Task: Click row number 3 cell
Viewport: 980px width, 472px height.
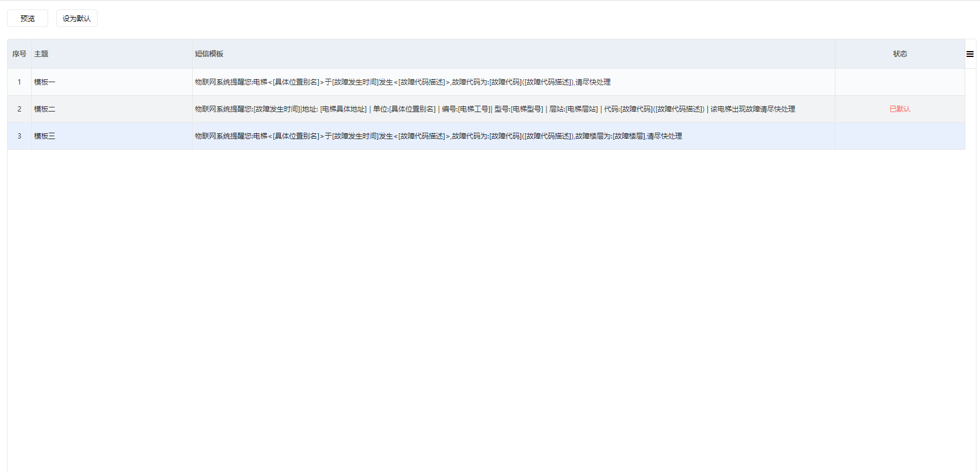Action: 19,136
